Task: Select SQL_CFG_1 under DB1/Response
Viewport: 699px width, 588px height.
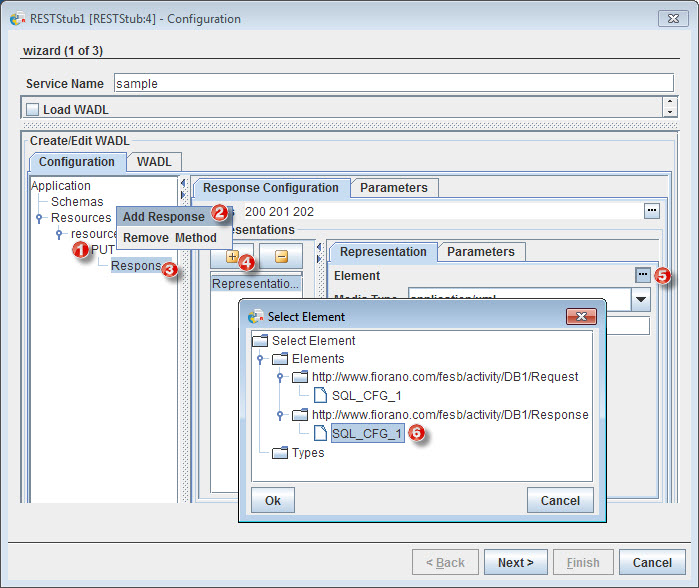Action: coord(368,433)
